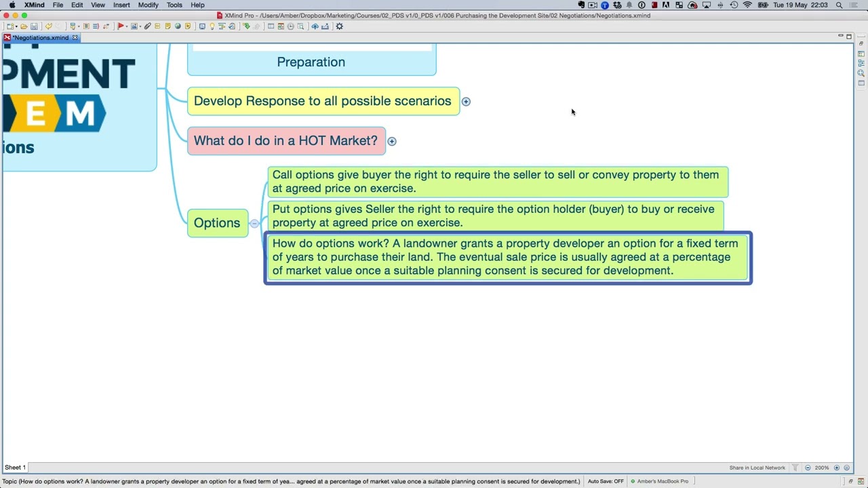The image size is (868, 488).
Task: Select the What do I do in a HOT Market topic
Action: [286, 141]
